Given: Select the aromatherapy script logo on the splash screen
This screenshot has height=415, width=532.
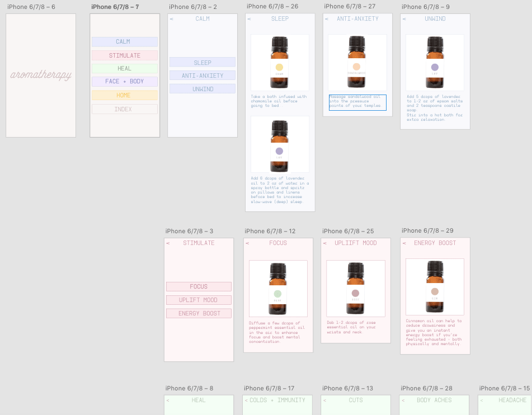Looking at the screenshot, I should coord(41,76).
